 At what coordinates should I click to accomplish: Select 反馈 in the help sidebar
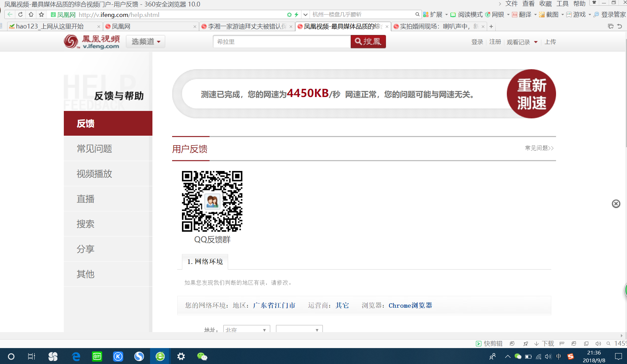(108, 123)
